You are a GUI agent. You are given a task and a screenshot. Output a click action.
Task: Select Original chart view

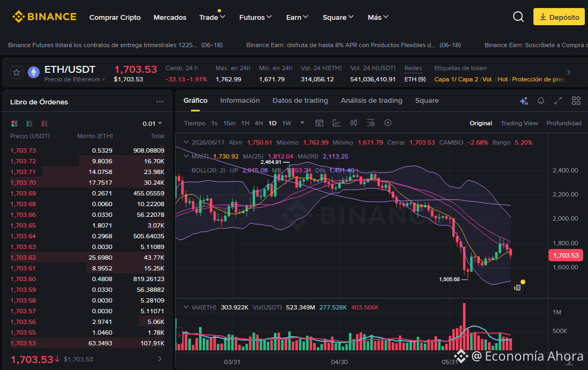coord(481,123)
